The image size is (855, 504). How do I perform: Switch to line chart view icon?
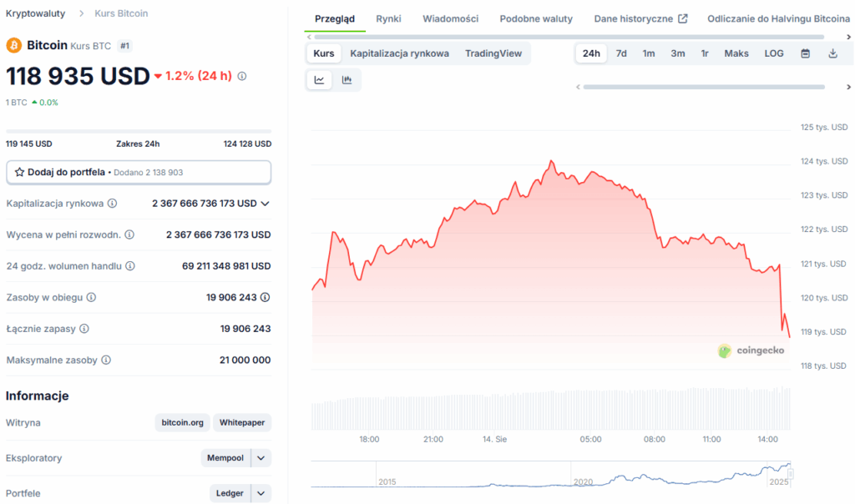pos(320,80)
